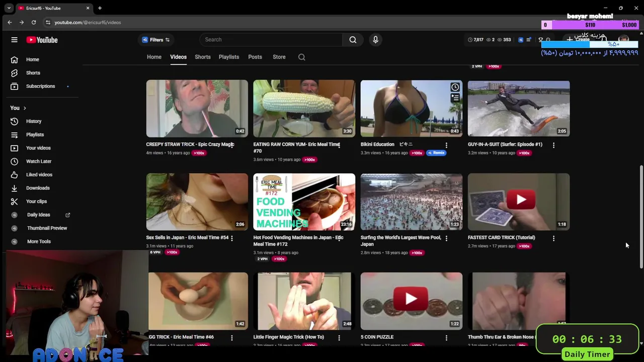Open the Hot Food Vending Machines video title

[x=298, y=241]
